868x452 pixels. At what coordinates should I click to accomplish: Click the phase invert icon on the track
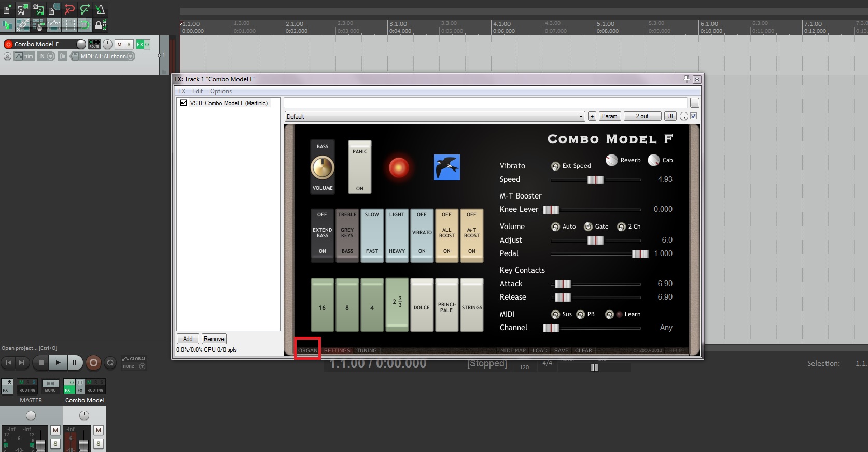pos(7,56)
